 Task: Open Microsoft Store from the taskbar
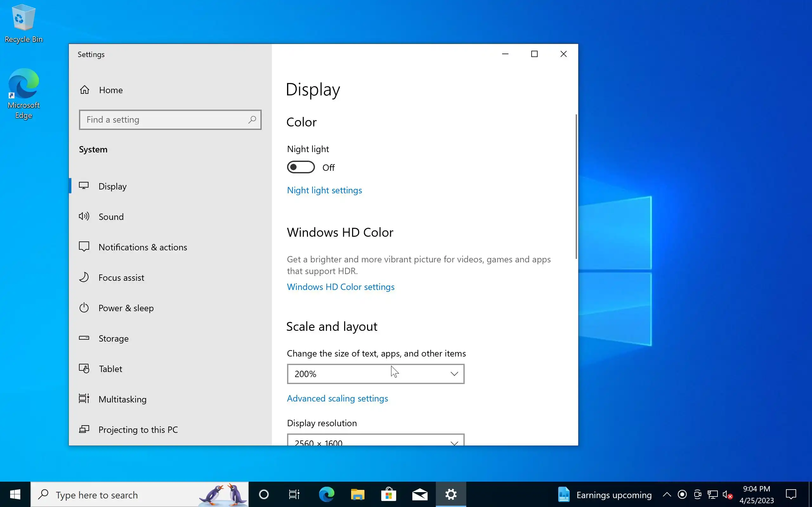tap(389, 494)
